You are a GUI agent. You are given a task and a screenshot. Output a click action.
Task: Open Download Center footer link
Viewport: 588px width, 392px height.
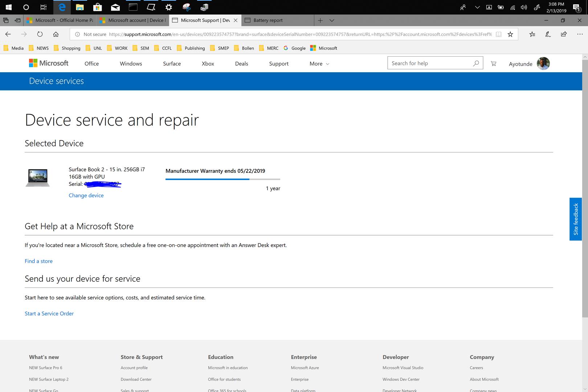(136, 379)
